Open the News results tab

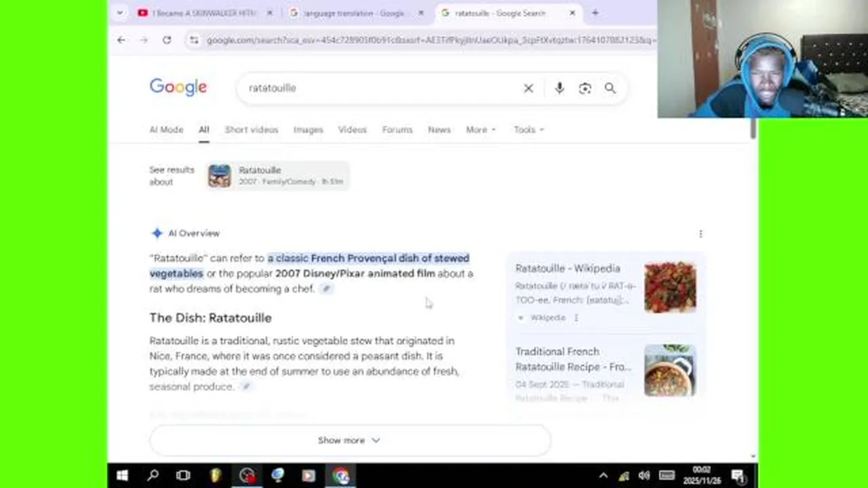pyautogui.click(x=439, y=129)
